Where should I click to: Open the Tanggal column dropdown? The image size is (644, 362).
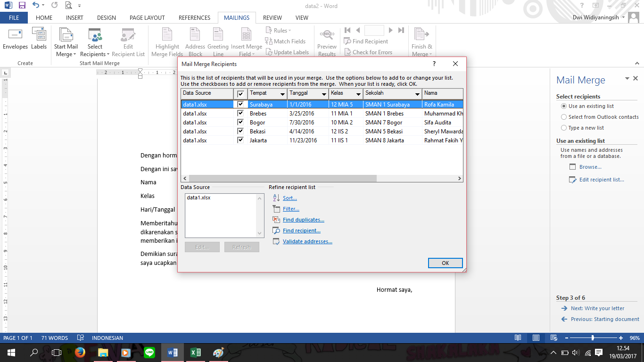[x=324, y=94]
